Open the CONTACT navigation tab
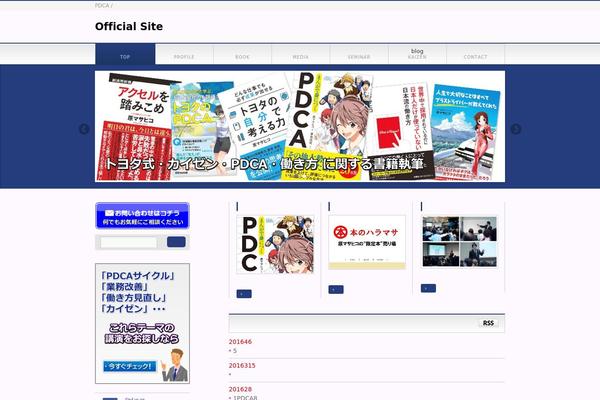This screenshot has width=600, height=400. point(476,54)
